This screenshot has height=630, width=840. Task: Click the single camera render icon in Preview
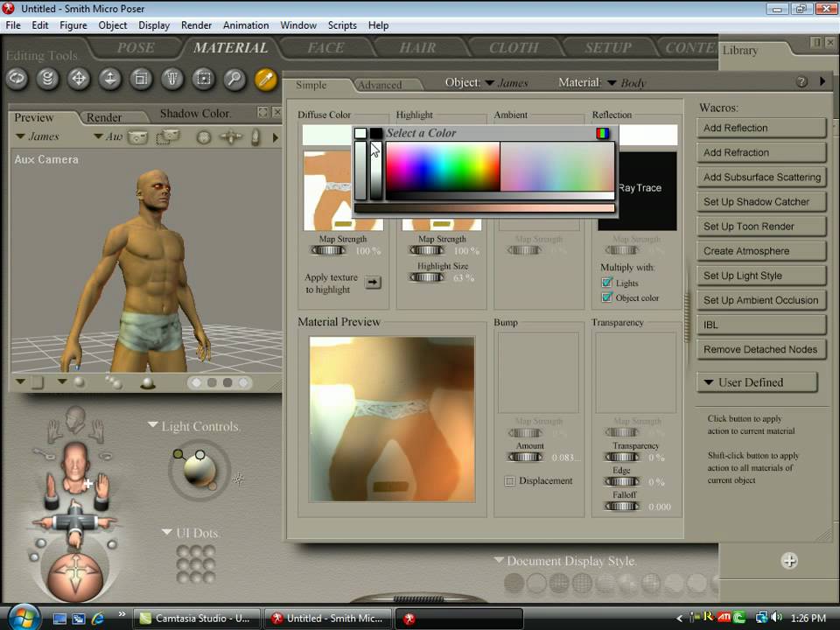(x=137, y=137)
